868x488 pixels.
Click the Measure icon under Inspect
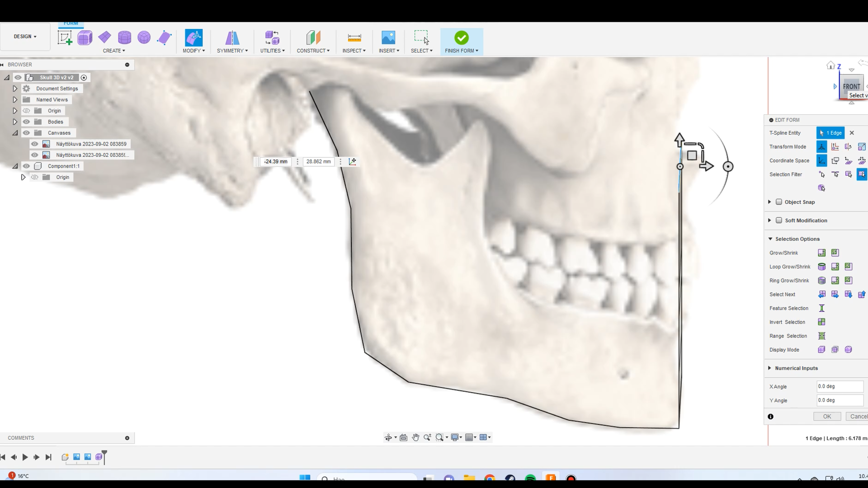[x=354, y=38]
